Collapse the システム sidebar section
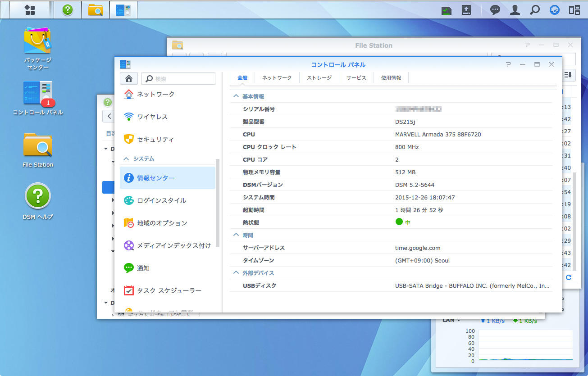 pyautogui.click(x=126, y=159)
